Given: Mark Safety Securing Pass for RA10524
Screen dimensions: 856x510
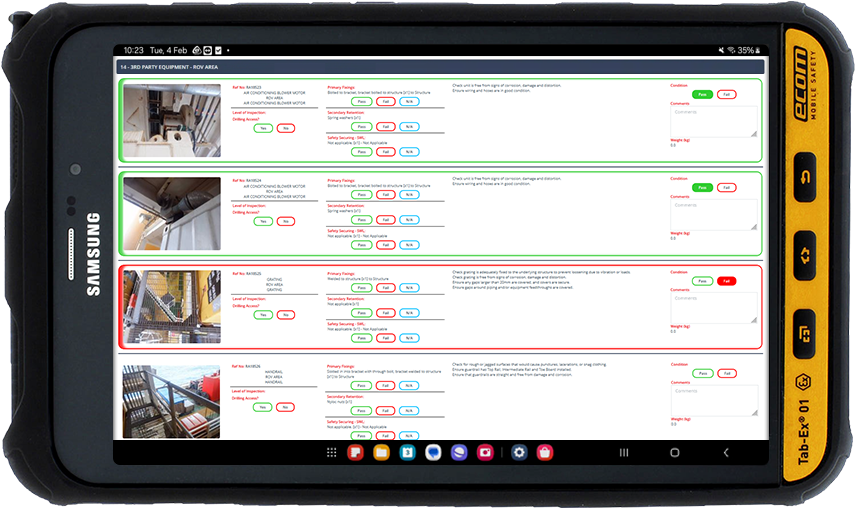Looking at the screenshot, I should (x=361, y=245).
